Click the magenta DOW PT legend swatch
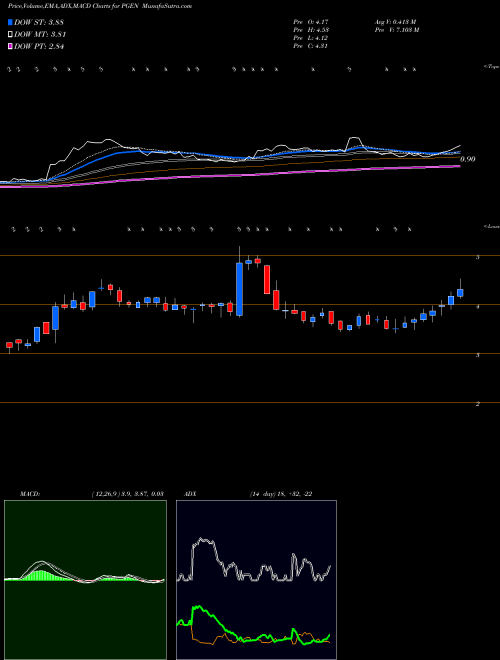This screenshot has height=660, width=500. (x=10, y=46)
